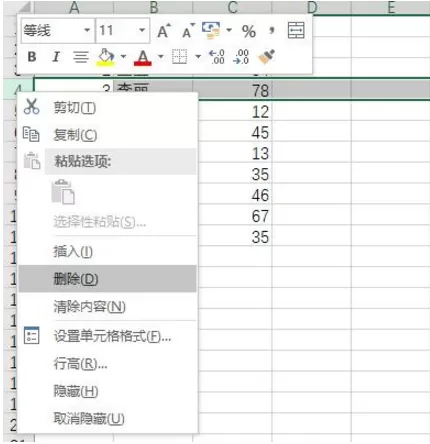Choose 插入(I) from context menu
430x444 pixels.
pyautogui.click(x=108, y=251)
